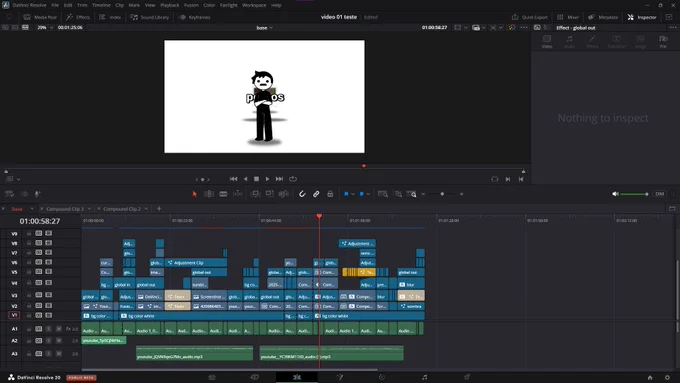Viewport: 680px width, 383px height.
Task: Click the Play forward button
Action: pos(268,179)
